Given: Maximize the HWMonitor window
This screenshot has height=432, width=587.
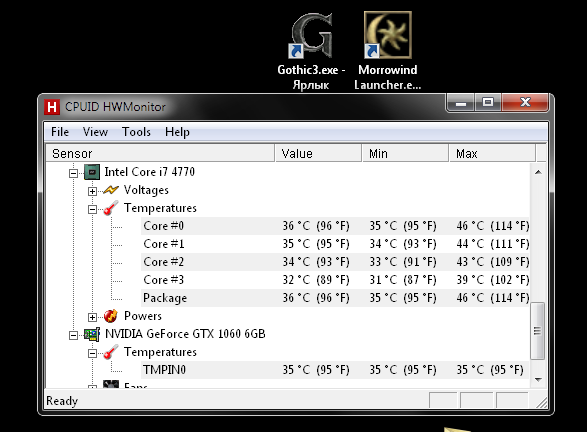Looking at the screenshot, I should [x=488, y=103].
